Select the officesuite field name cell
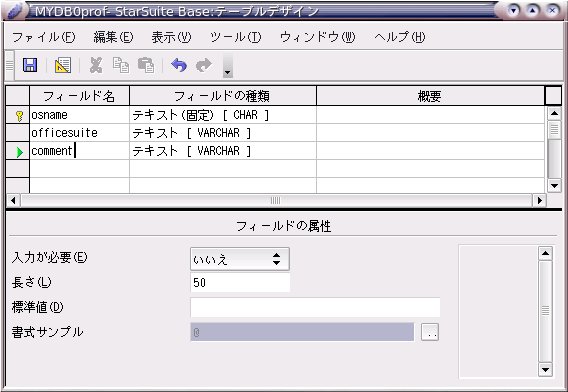 pyautogui.click(x=79, y=133)
